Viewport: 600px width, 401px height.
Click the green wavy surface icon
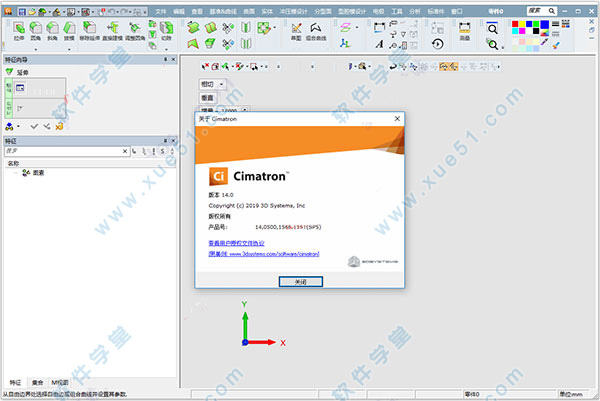tap(193, 28)
